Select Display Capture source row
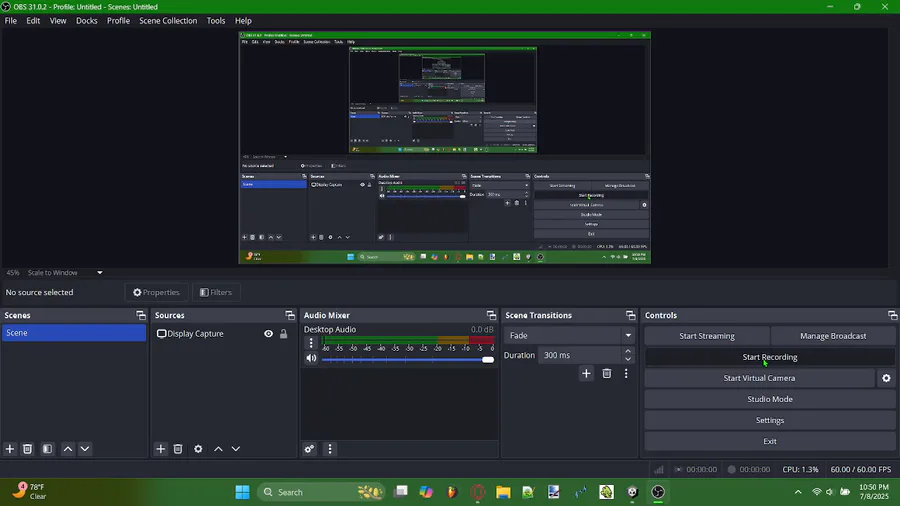Image resolution: width=900 pixels, height=506 pixels. (223, 333)
